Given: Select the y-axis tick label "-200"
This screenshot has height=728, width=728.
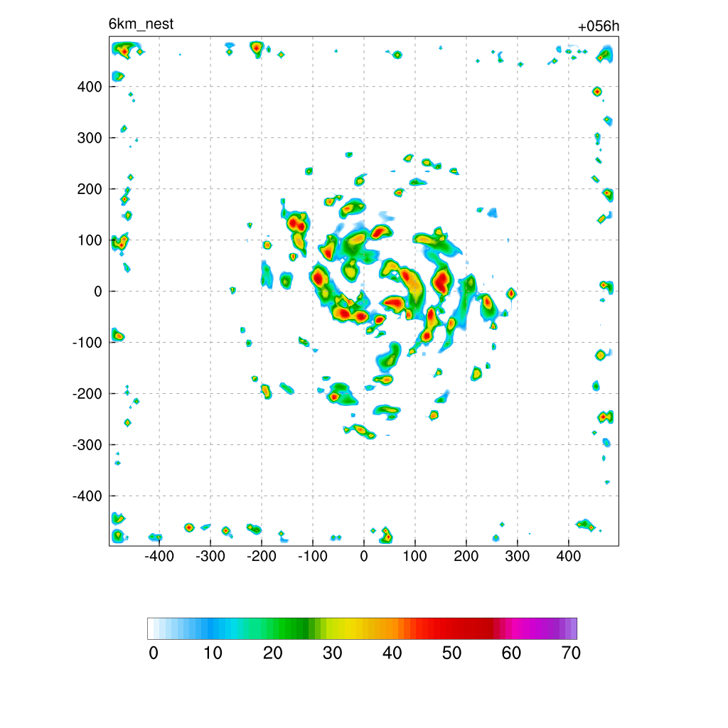Looking at the screenshot, I should (87, 394).
